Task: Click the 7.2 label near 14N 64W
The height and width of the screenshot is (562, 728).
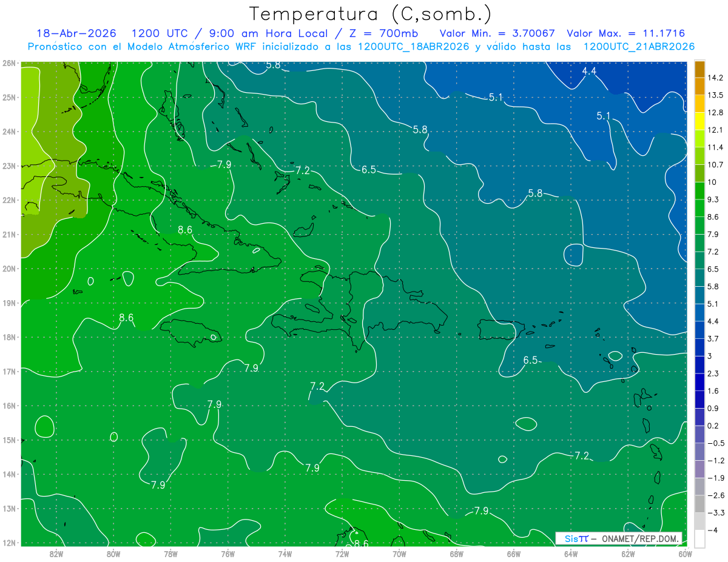Action: (582, 455)
